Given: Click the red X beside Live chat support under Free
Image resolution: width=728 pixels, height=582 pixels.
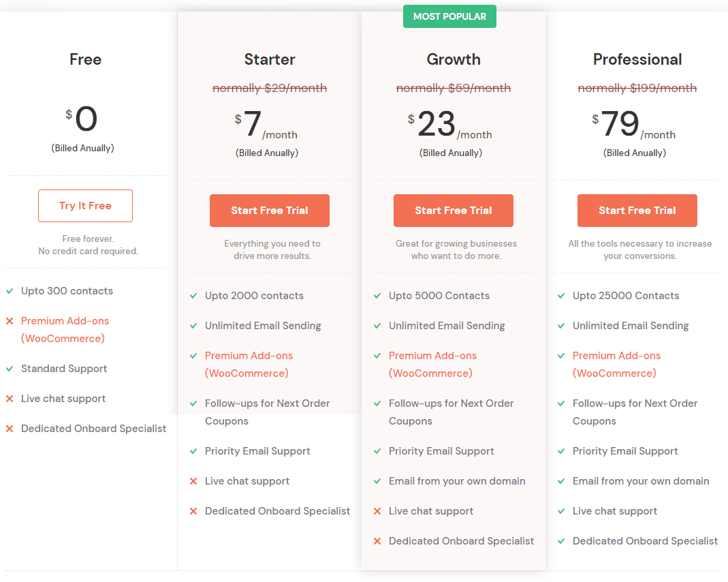Looking at the screenshot, I should (x=9, y=399).
